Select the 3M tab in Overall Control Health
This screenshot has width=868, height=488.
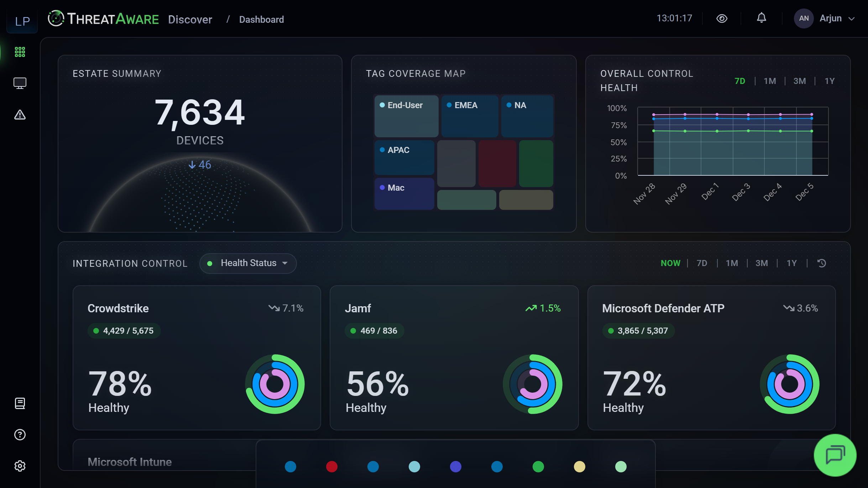tap(800, 81)
